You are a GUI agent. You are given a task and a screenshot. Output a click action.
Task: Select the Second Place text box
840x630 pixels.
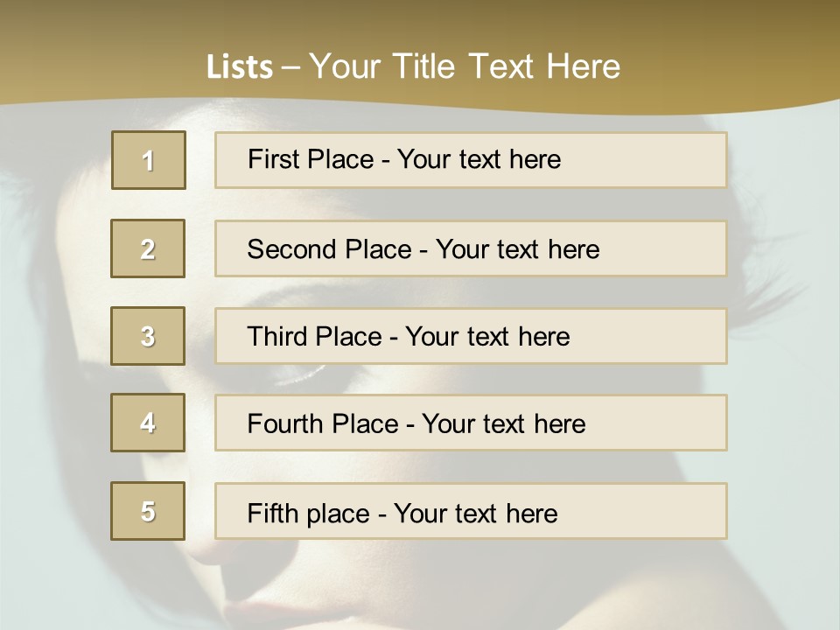(471, 248)
